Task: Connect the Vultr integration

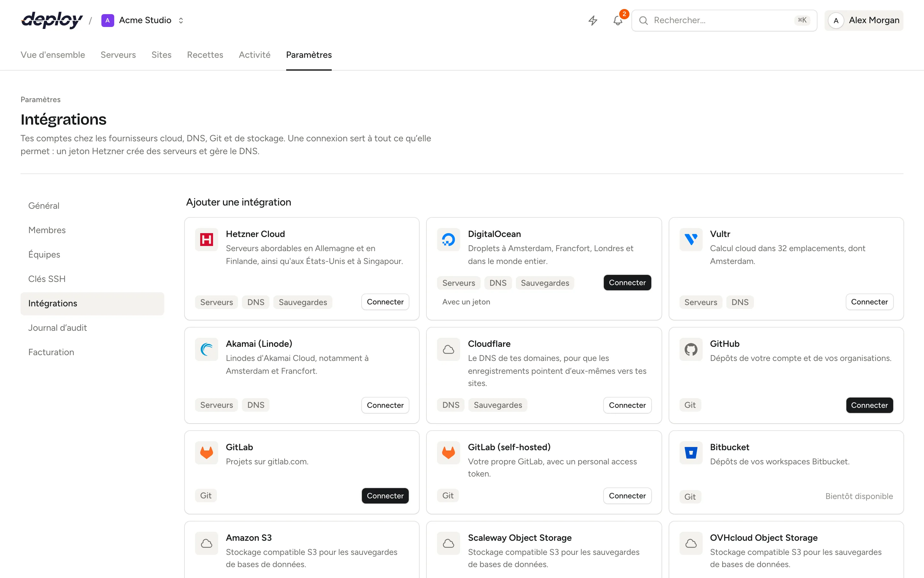Action: click(x=869, y=302)
